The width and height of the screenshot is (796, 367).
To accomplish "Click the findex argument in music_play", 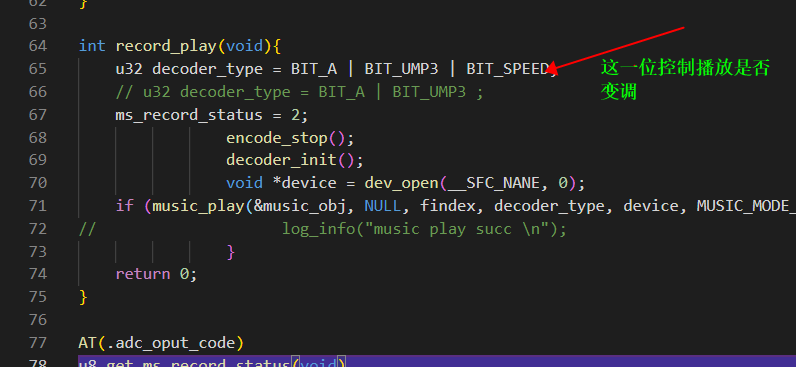I will pyautogui.click(x=447, y=206).
